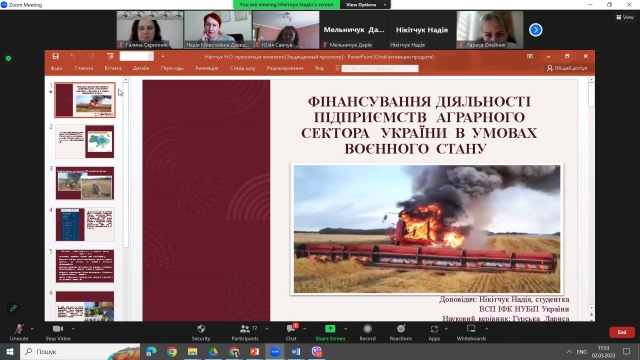The width and height of the screenshot is (640, 360).
Task: Toggle Stop Video camera button
Action: click(58, 329)
